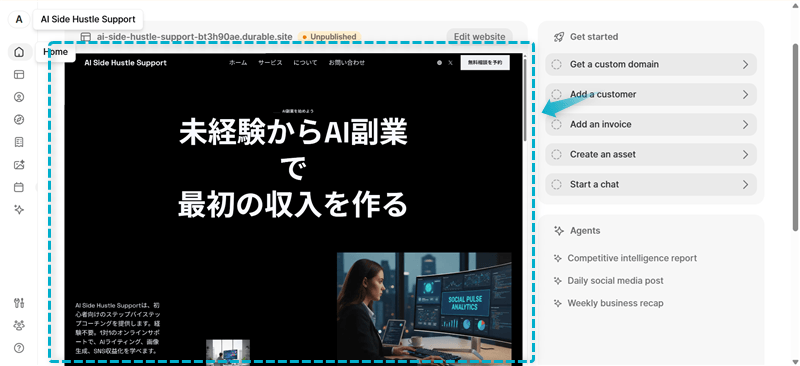Click the Edit website button
The image size is (800, 366).
click(480, 37)
